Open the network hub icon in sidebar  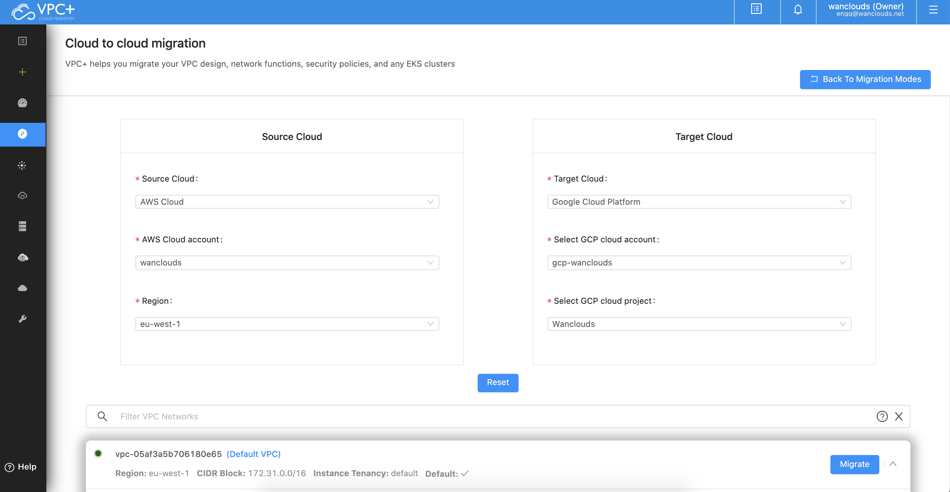click(x=22, y=165)
